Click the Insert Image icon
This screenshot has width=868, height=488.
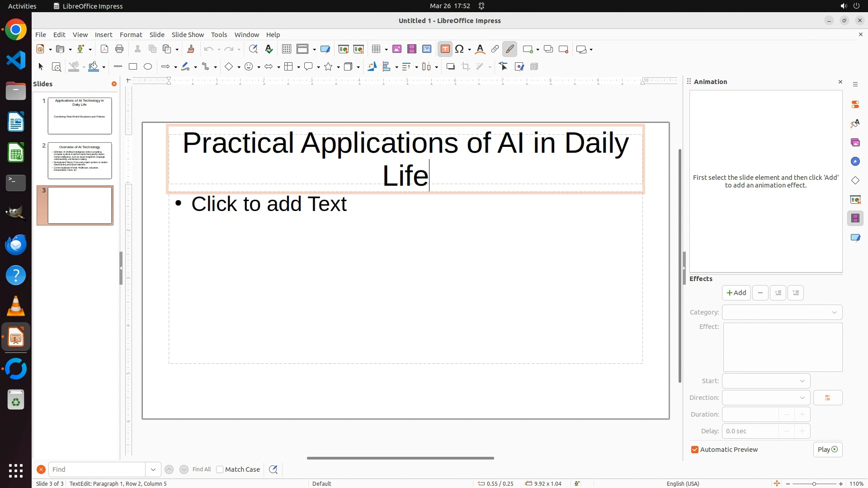click(x=396, y=49)
